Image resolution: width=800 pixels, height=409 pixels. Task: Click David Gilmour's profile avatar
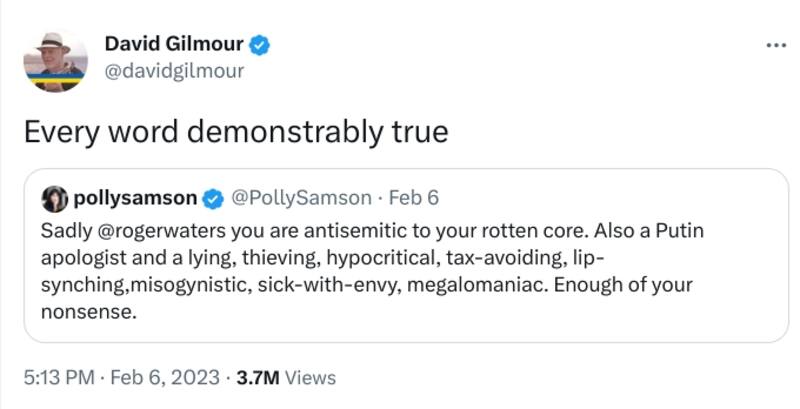tap(55, 60)
